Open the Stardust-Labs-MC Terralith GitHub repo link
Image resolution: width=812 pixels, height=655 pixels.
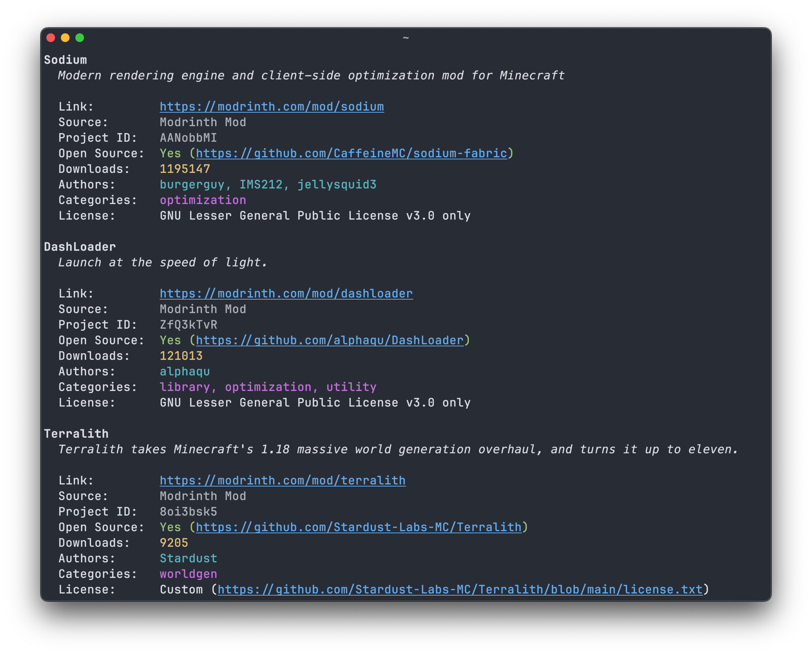pyautogui.click(x=358, y=527)
